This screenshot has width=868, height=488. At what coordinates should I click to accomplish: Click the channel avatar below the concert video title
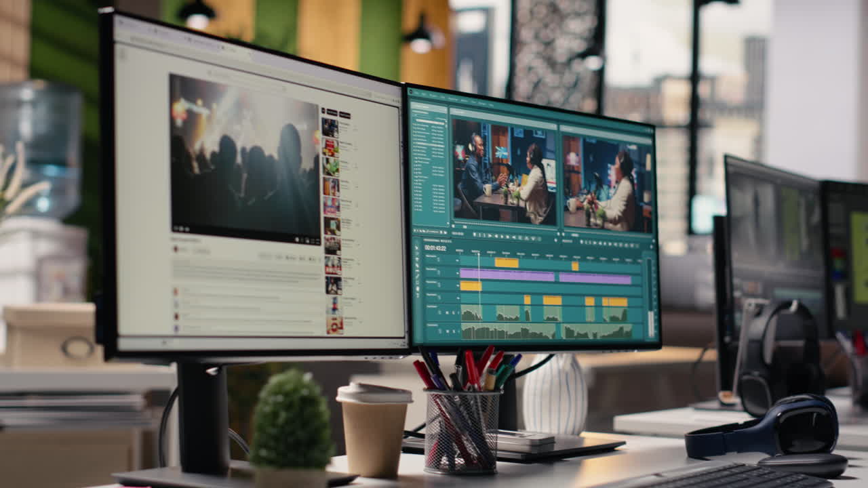pos(175,249)
